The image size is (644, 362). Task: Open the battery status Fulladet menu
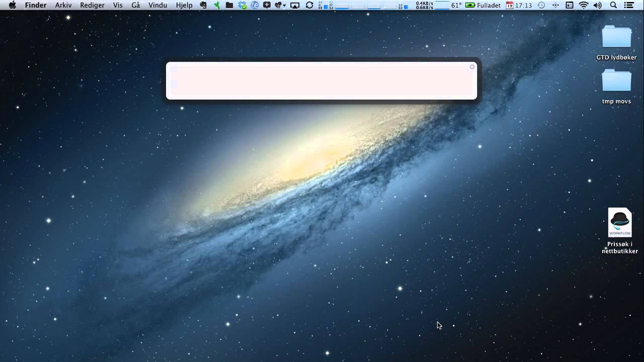pyautogui.click(x=483, y=5)
